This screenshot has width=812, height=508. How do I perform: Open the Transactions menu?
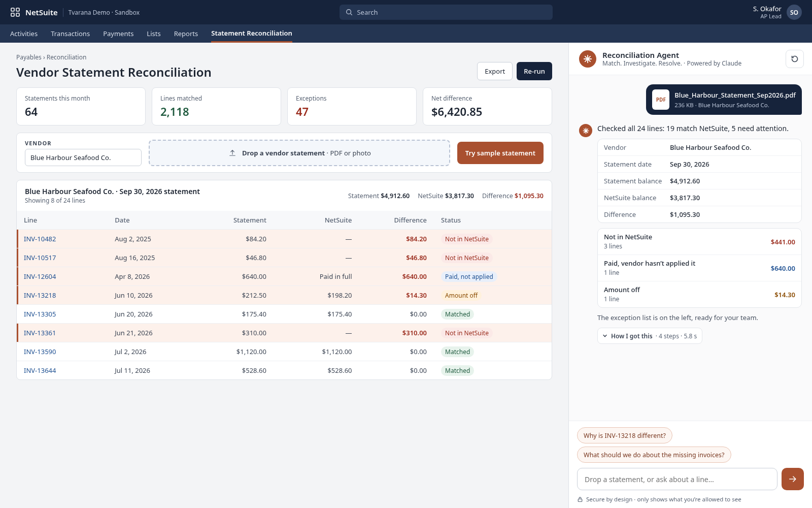[x=70, y=34]
